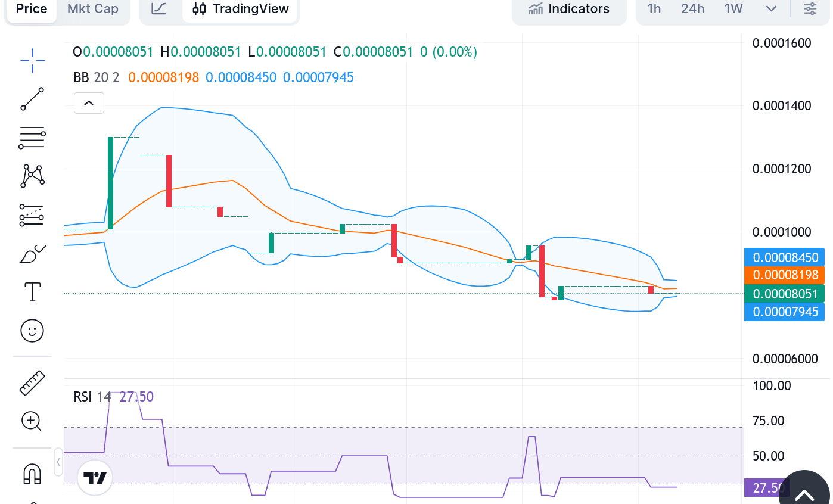Select the crosshair cursor tool
Screen dimensions: 833x504
pos(32,60)
